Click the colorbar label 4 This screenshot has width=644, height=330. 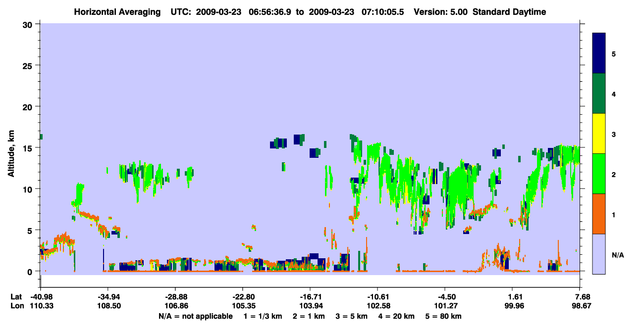click(614, 94)
